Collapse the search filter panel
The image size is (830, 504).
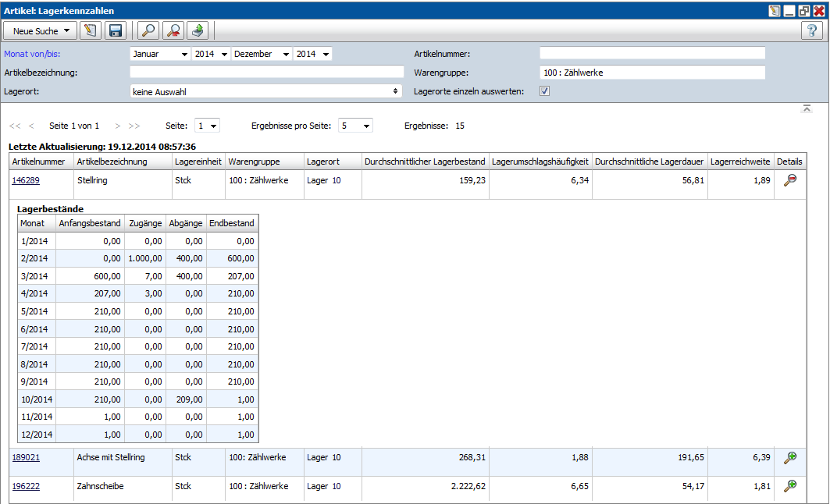(807, 108)
